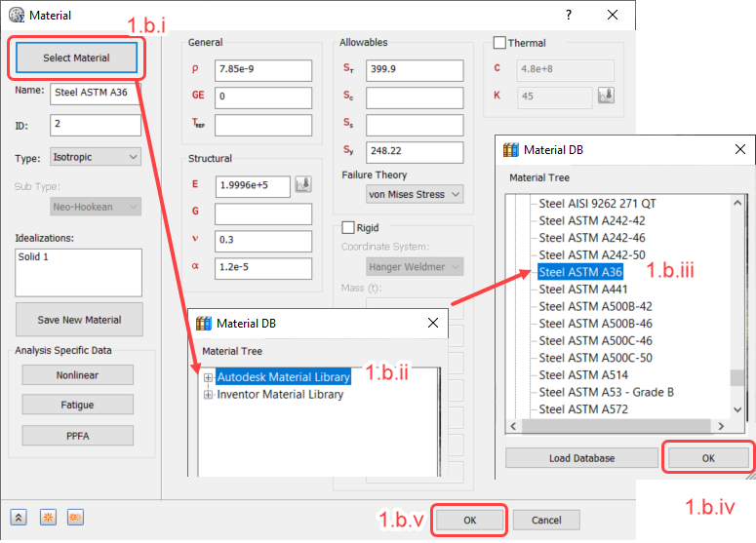Click the PPFA button
The height and width of the screenshot is (543, 756).
tap(78, 436)
